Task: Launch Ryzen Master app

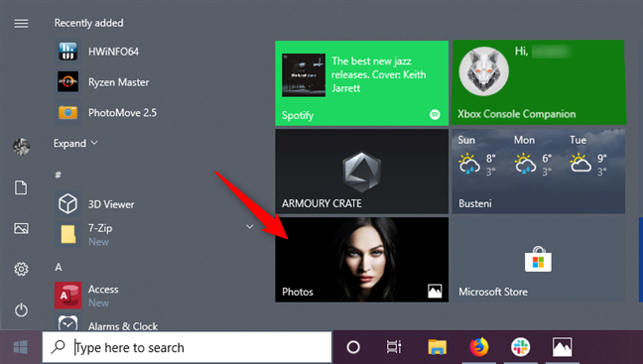Action: [x=103, y=82]
